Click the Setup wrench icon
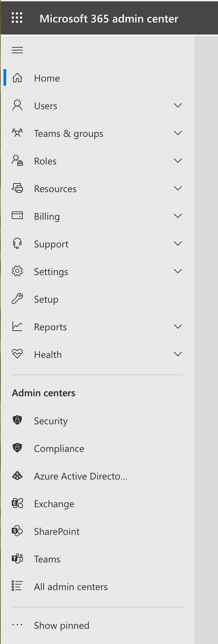This screenshot has height=644, width=218. point(17,299)
